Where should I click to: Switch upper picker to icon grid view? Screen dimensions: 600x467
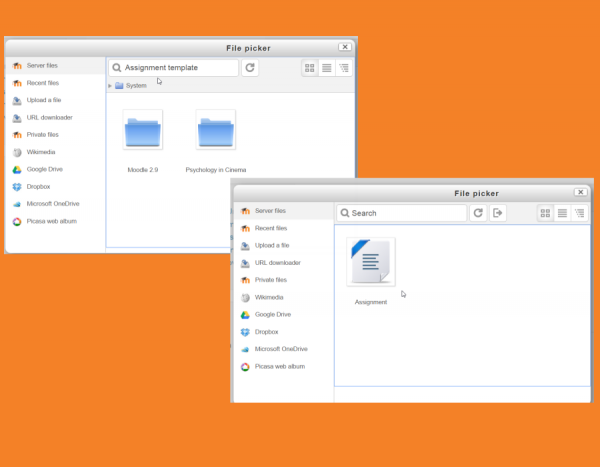coord(310,68)
